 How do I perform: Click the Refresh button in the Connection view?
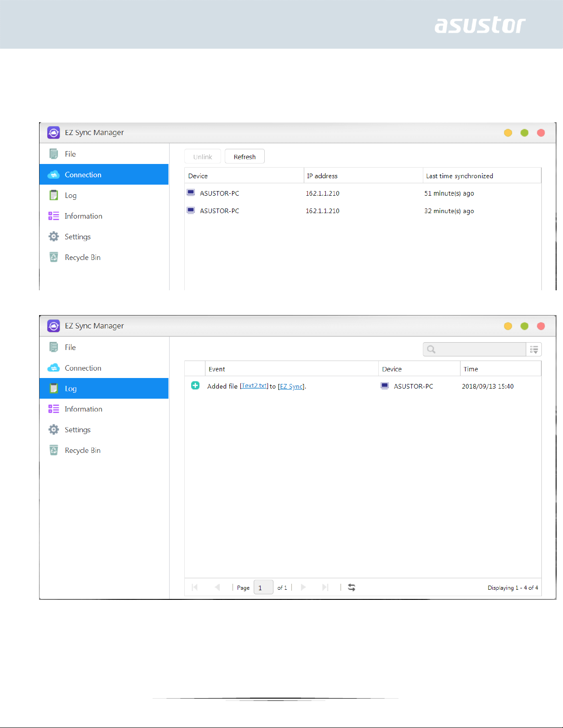pos(245,157)
